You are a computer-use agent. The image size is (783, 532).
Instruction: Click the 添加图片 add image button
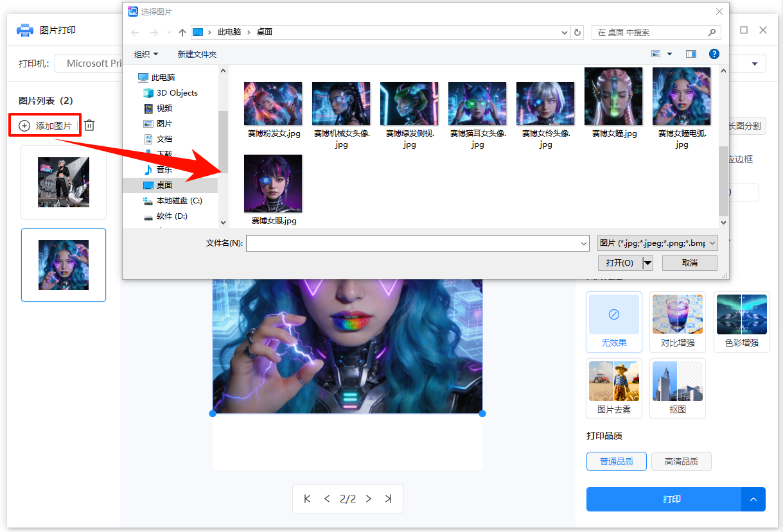(x=45, y=125)
